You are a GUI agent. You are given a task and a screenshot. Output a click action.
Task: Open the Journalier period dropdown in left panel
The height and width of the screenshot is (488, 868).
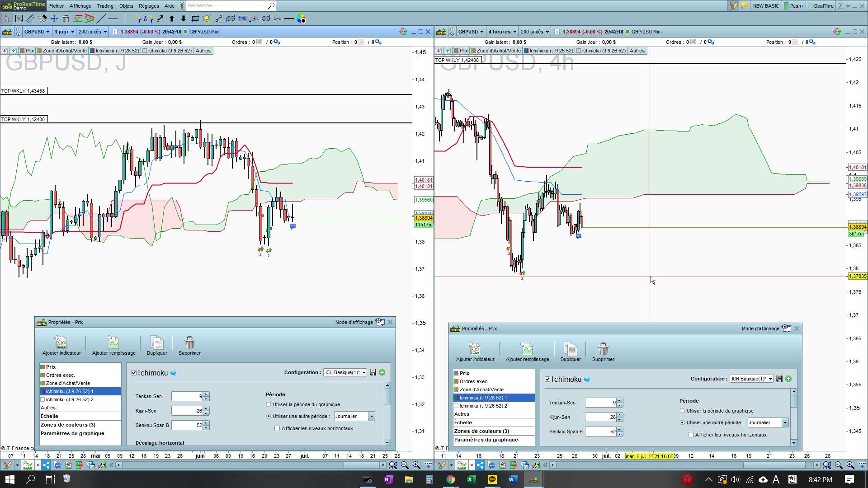coord(372,416)
